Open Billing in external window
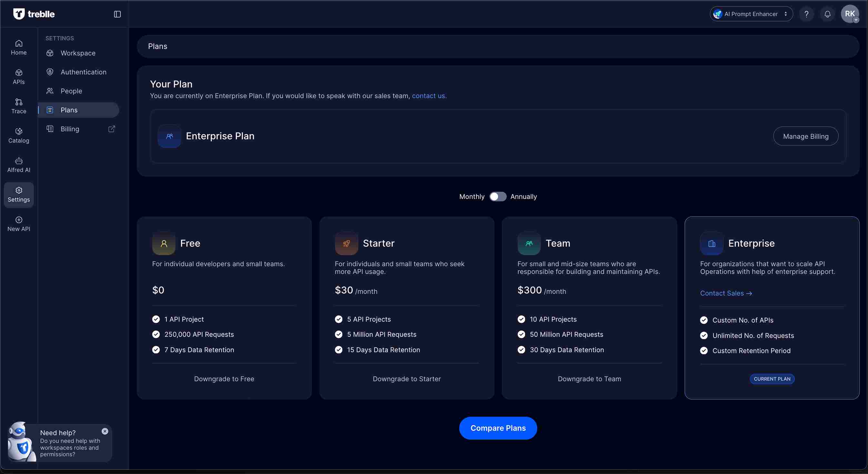 click(112, 129)
